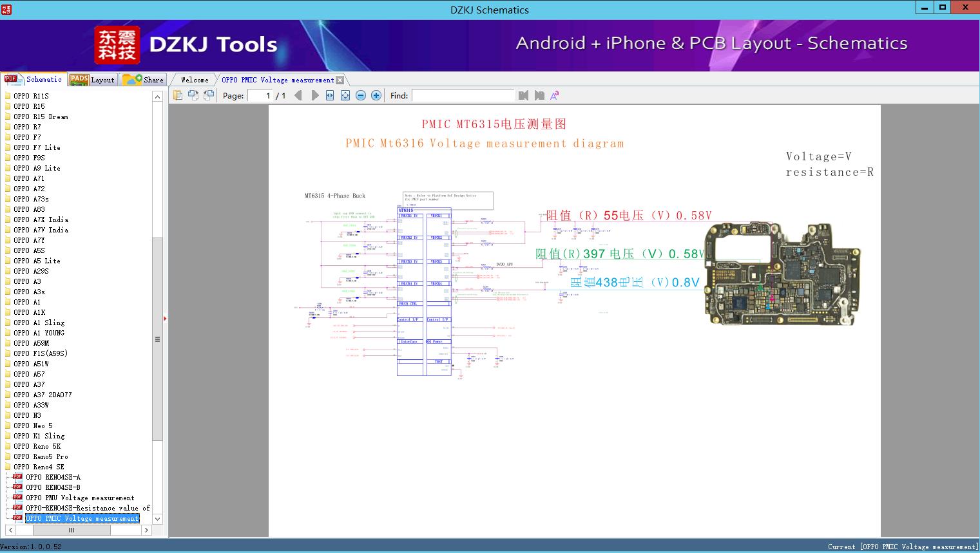The image size is (980, 553).
Task: Open the OPPO RENO4SE-B PDF
Action: (53, 487)
